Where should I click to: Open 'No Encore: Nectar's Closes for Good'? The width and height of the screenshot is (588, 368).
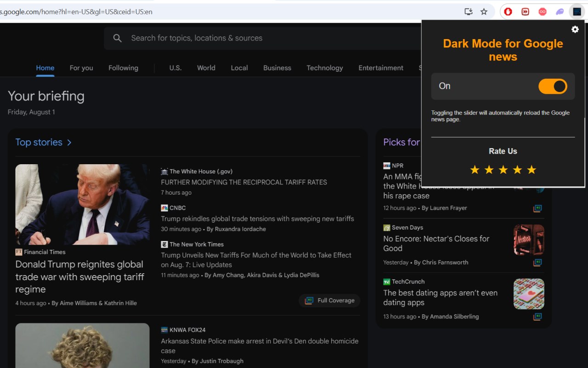(436, 244)
